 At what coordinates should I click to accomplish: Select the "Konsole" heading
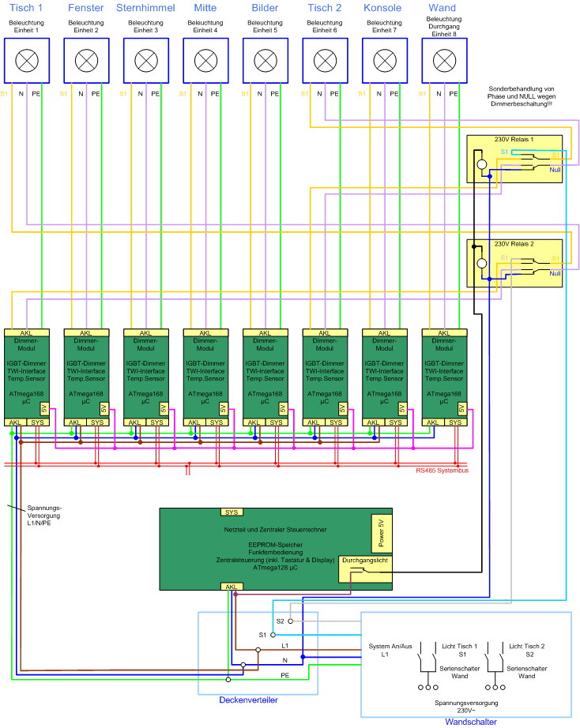[382, 8]
